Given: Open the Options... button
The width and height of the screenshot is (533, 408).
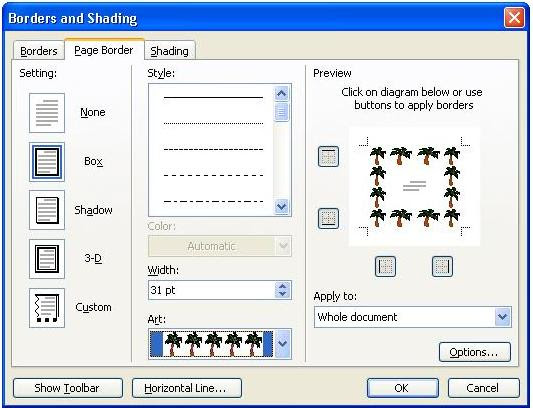Looking at the screenshot, I should [x=475, y=352].
